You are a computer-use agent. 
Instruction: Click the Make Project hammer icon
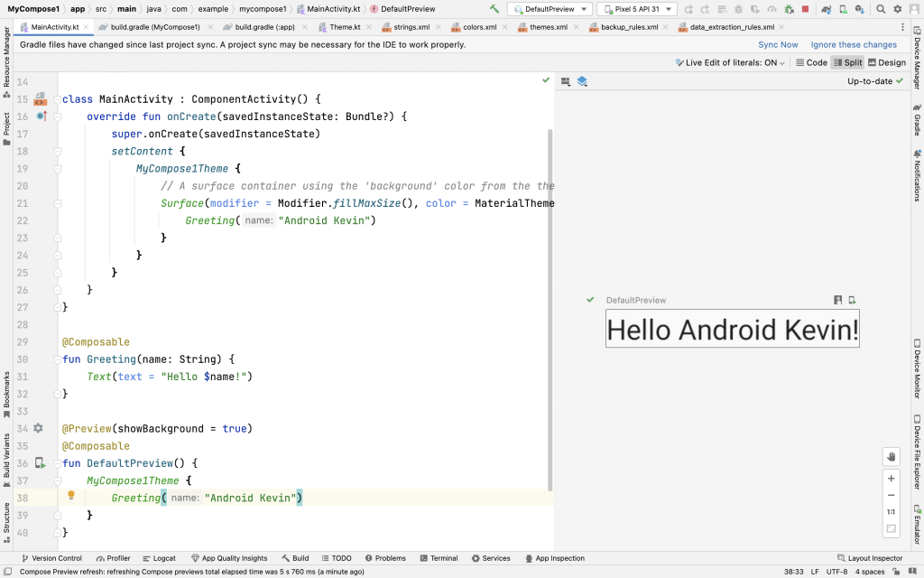tap(494, 9)
